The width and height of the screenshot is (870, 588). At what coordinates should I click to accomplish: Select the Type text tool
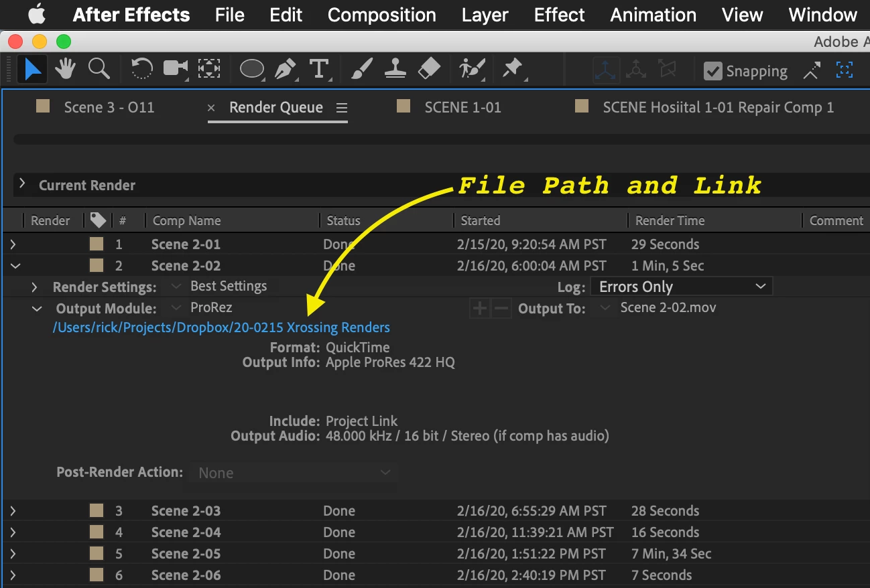(x=320, y=69)
